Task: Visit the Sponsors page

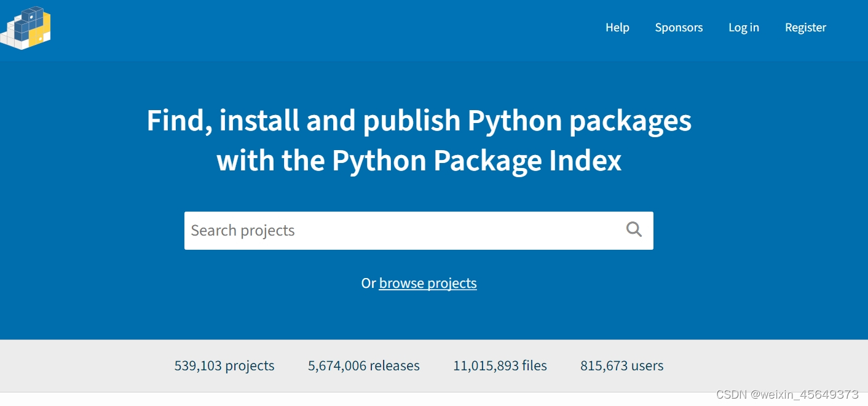Action: pos(679,27)
